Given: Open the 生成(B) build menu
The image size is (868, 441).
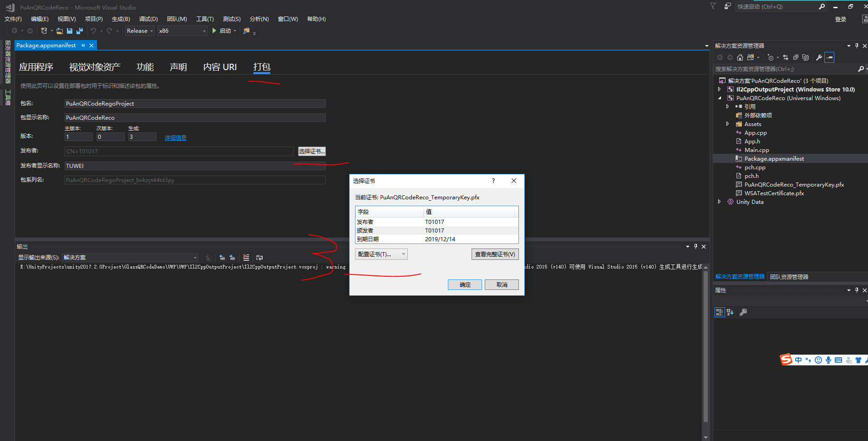Looking at the screenshot, I should (121, 19).
